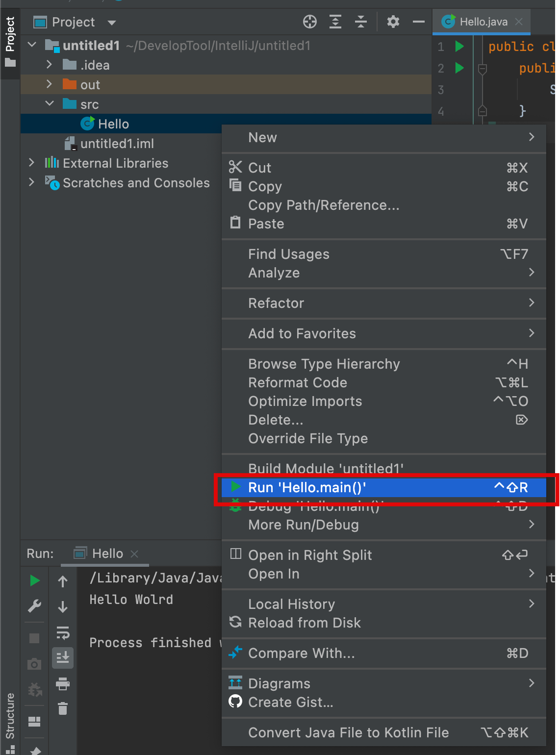Click the fold marker on line 2
This screenshot has height=755, width=560.
pyautogui.click(x=483, y=70)
